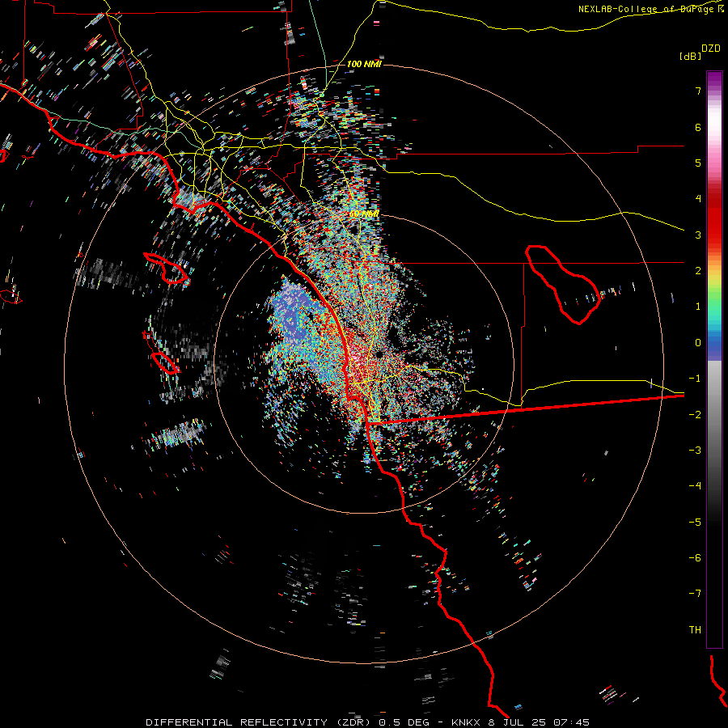Select the -2 tick label on color scale

coord(695,414)
